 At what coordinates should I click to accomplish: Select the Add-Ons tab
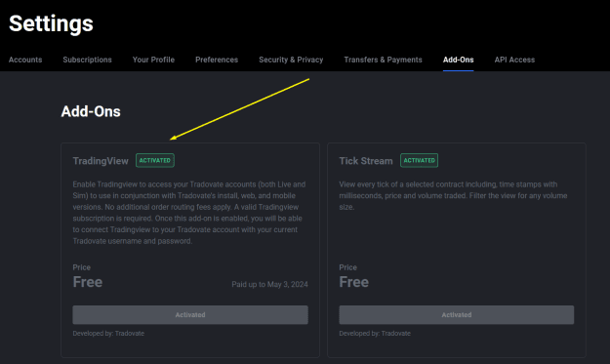click(x=459, y=60)
